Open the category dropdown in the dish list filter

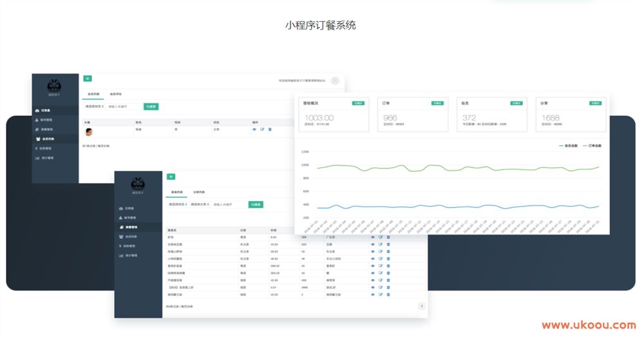click(x=200, y=204)
